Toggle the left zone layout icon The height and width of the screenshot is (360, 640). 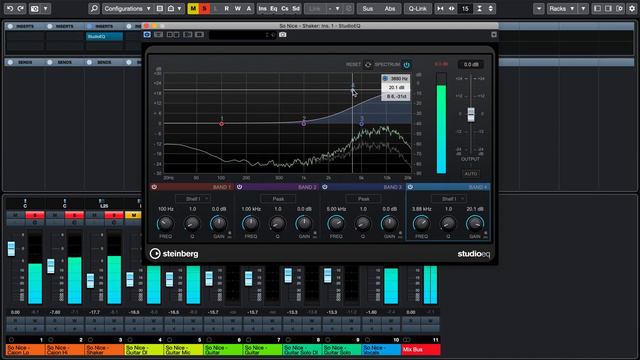(x=598, y=8)
